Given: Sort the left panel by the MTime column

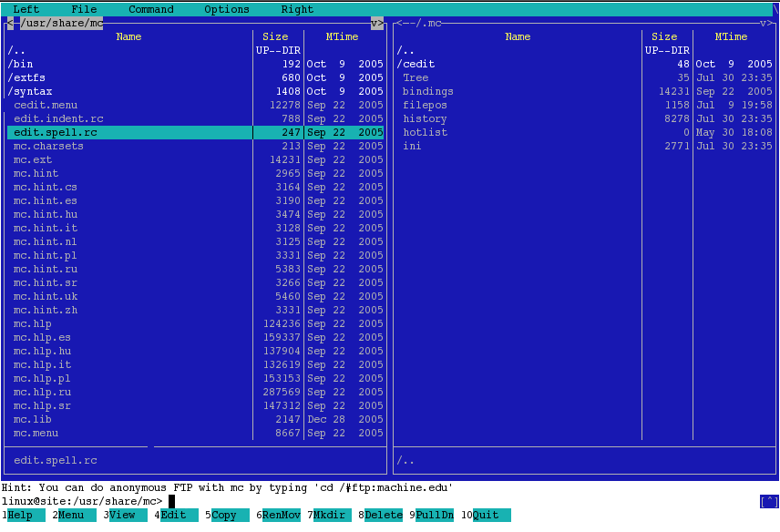Looking at the screenshot, I should tap(342, 36).
